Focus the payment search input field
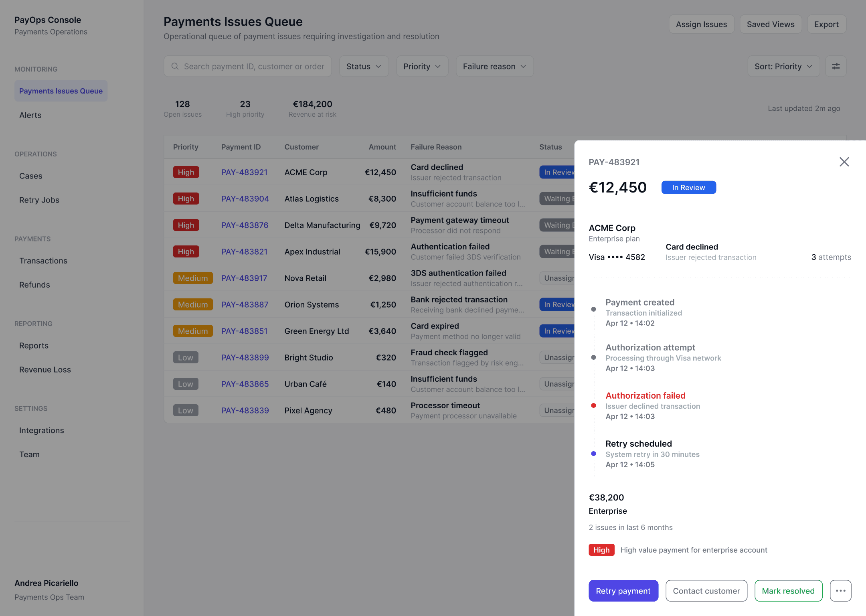Viewport: 866px width, 616px height. click(254, 67)
